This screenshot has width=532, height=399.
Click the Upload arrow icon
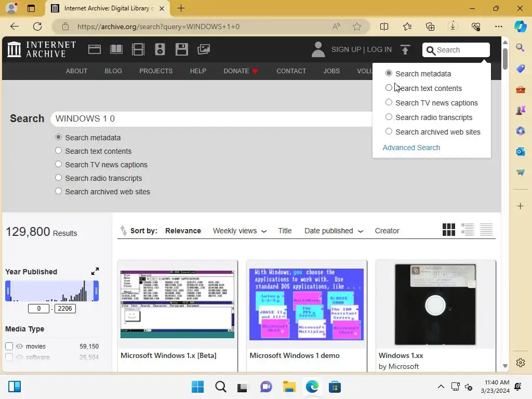tap(405, 49)
